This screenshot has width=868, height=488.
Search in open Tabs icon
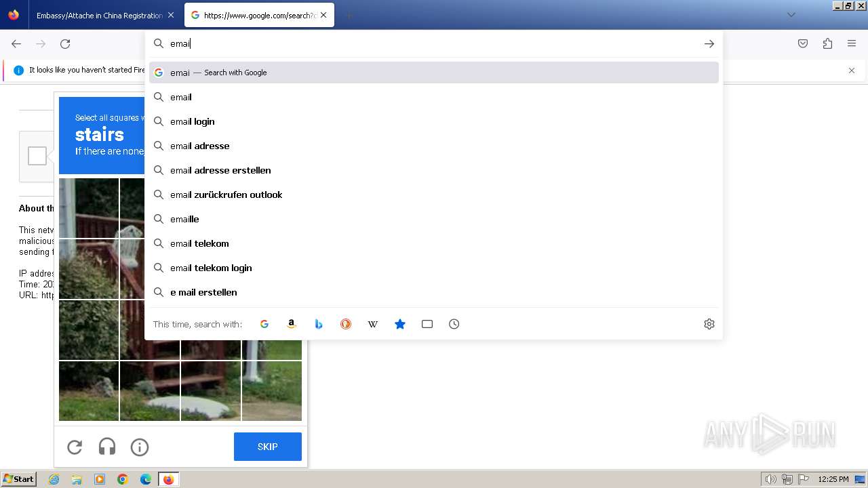(x=427, y=324)
